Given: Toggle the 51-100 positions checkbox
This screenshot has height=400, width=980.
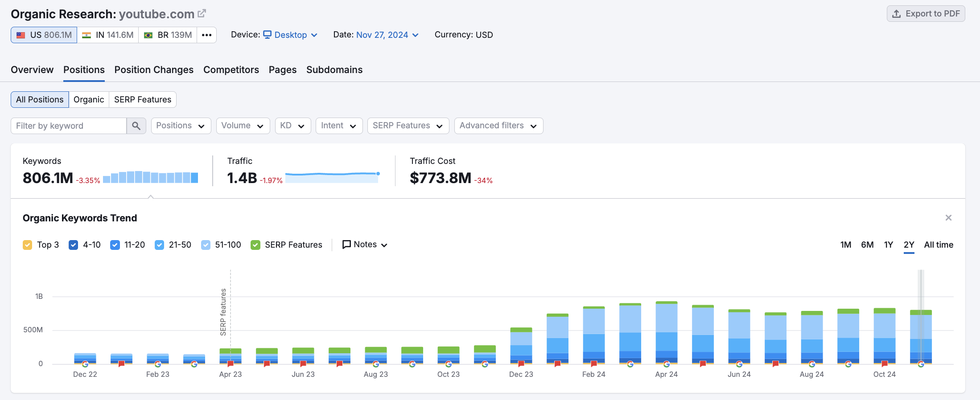Looking at the screenshot, I should [x=206, y=245].
